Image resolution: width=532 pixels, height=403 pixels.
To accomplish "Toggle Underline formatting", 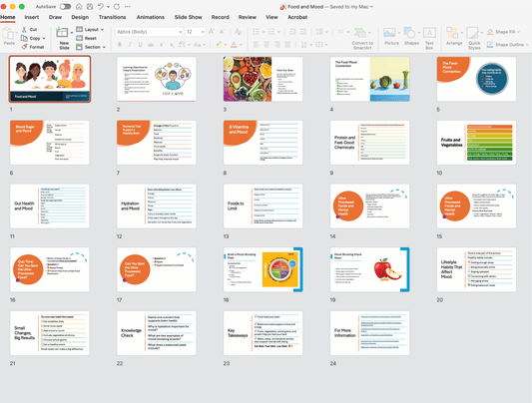I will point(140,45).
